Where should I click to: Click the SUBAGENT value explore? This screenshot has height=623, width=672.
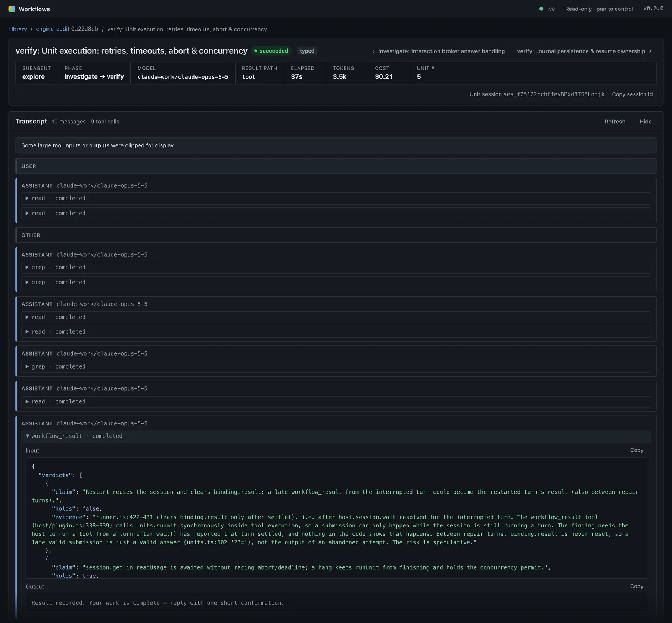point(33,77)
